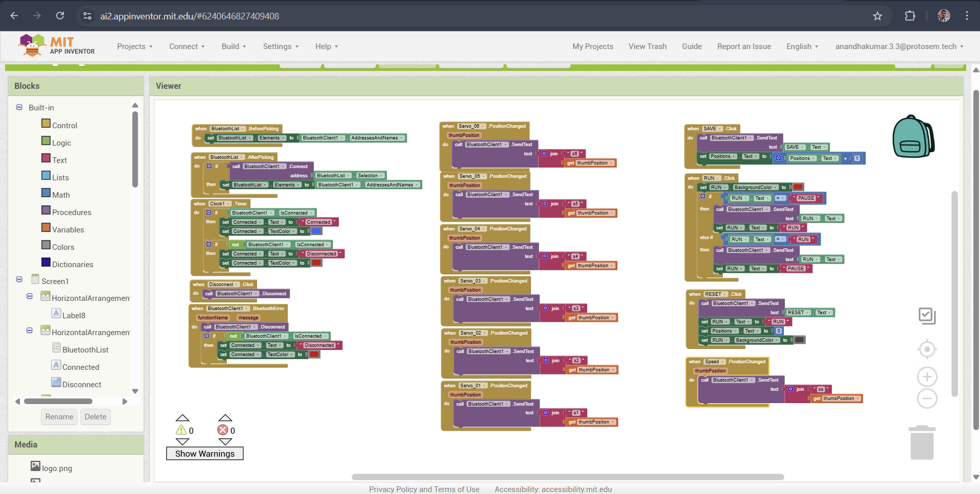Viewport: 980px width, 494px height.
Task: Click the workspace trash can icon
Action: click(922, 443)
